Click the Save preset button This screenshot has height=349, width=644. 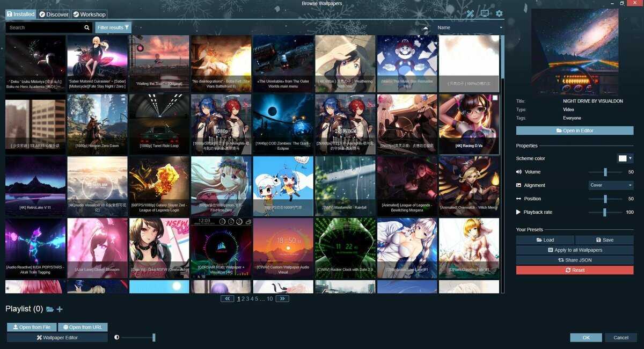tap(604, 240)
